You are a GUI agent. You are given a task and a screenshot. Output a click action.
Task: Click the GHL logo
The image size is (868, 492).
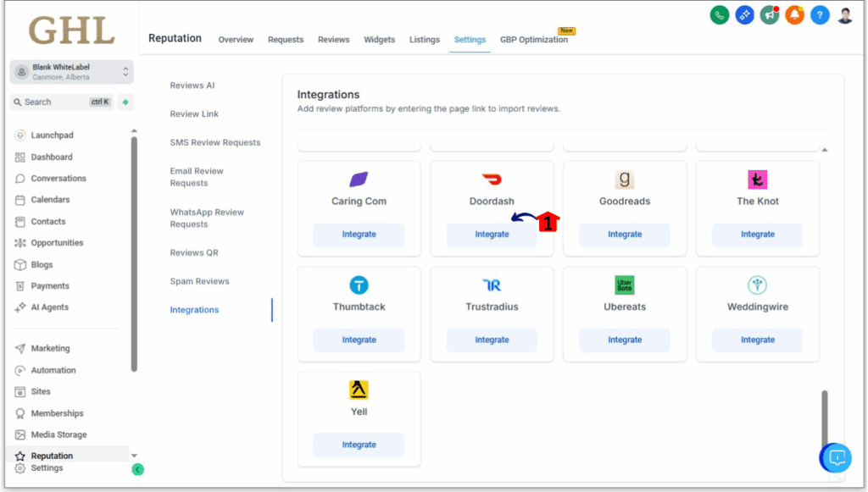click(x=71, y=30)
